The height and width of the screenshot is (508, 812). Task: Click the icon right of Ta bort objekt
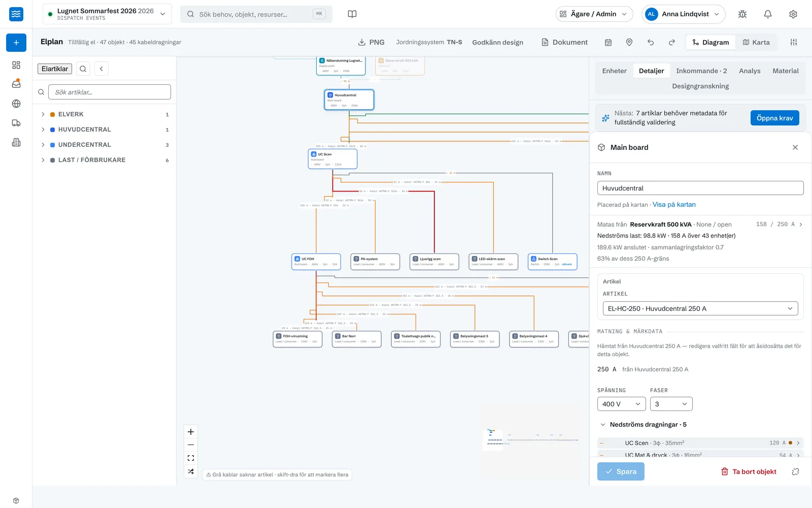pos(795,471)
